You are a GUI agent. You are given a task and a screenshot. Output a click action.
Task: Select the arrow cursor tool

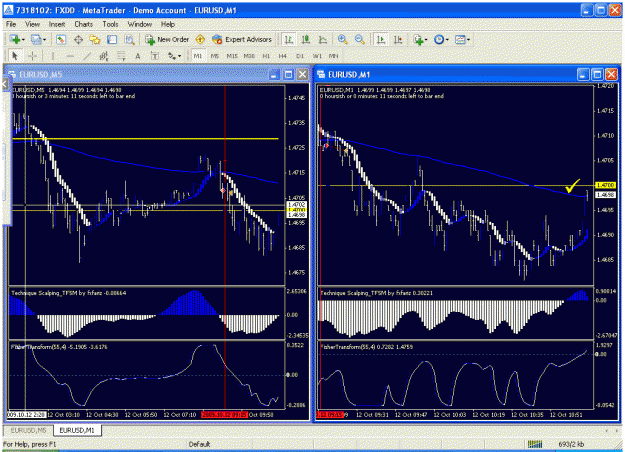(x=15, y=56)
